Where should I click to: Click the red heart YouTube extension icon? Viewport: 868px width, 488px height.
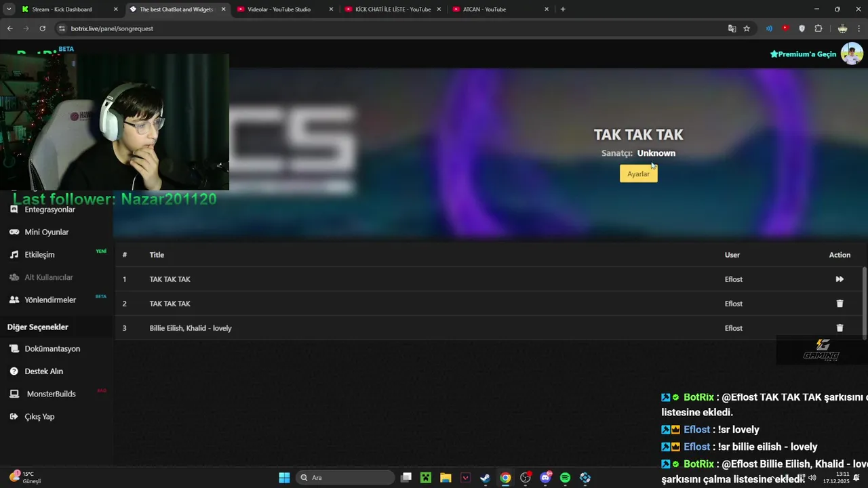coord(785,28)
